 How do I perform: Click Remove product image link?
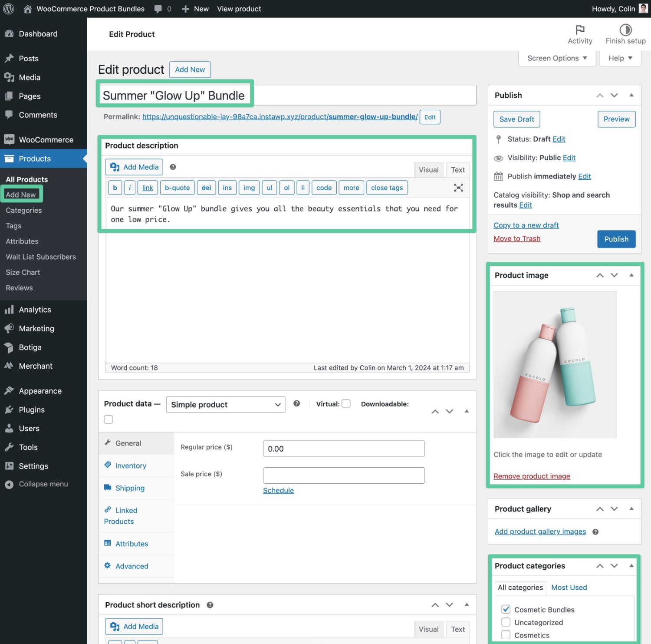click(x=532, y=476)
